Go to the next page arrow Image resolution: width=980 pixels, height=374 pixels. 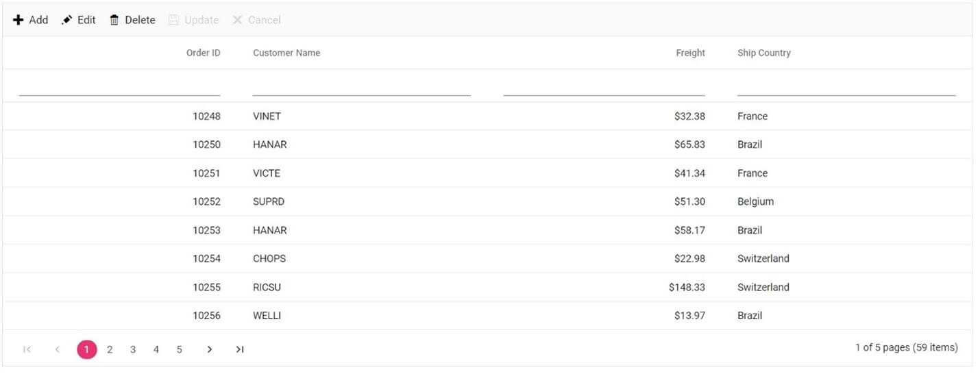click(x=210, y=349)
